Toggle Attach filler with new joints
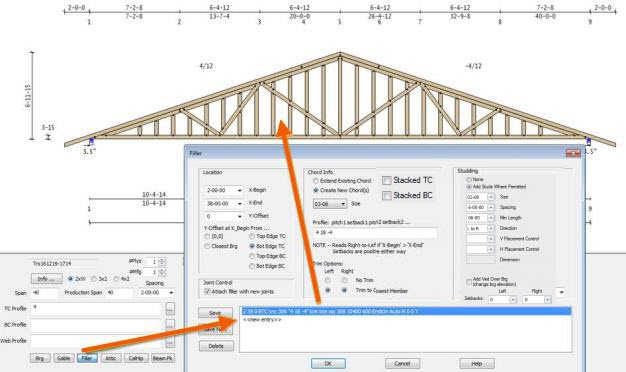This screenshot has width=626, height=372. (x=207, y=291)
